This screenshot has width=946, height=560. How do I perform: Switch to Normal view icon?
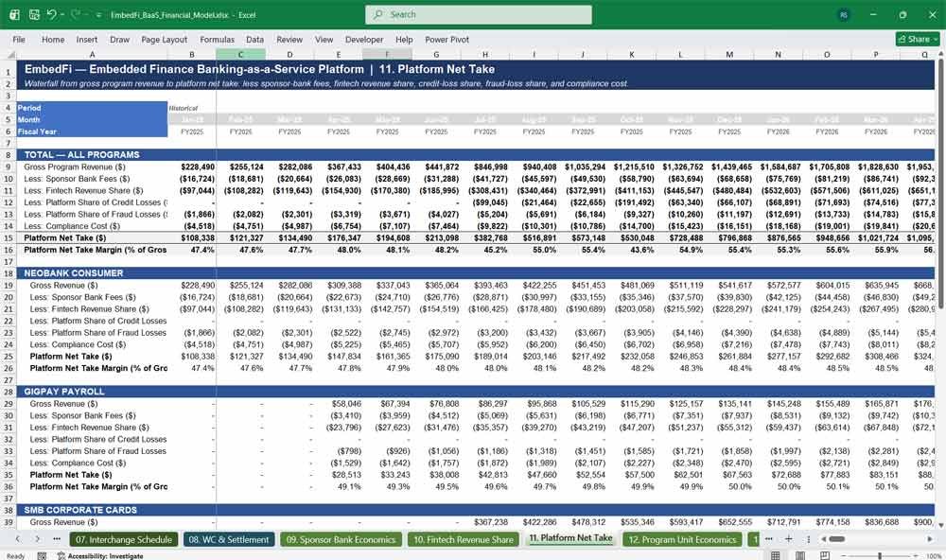point(776,556)
